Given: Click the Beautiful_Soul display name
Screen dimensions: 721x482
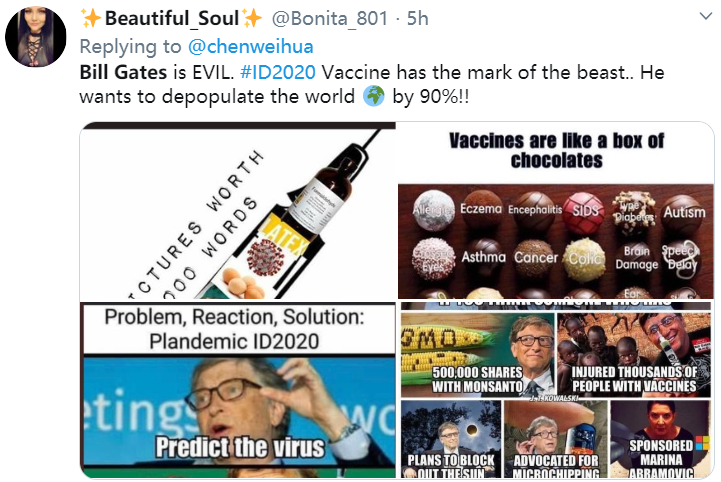Looking at the screenshot, I should pyautogui.click(x=172, y=18).
